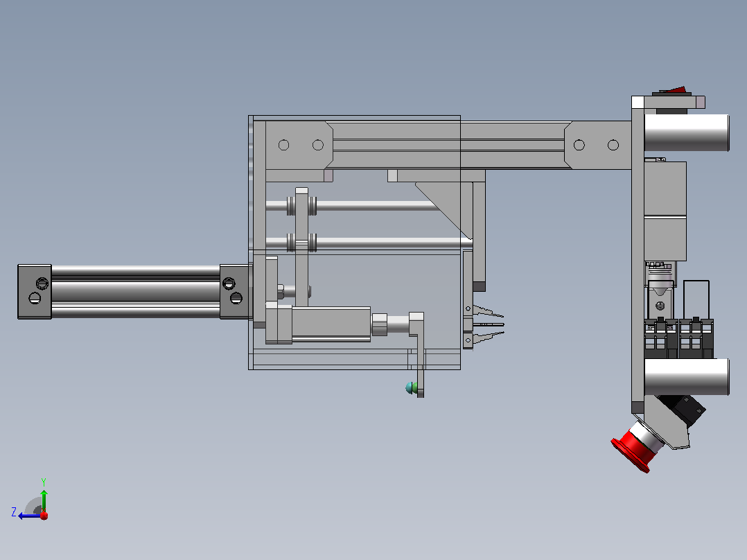Pick the pointed gripper jaws

click(488, 324)
